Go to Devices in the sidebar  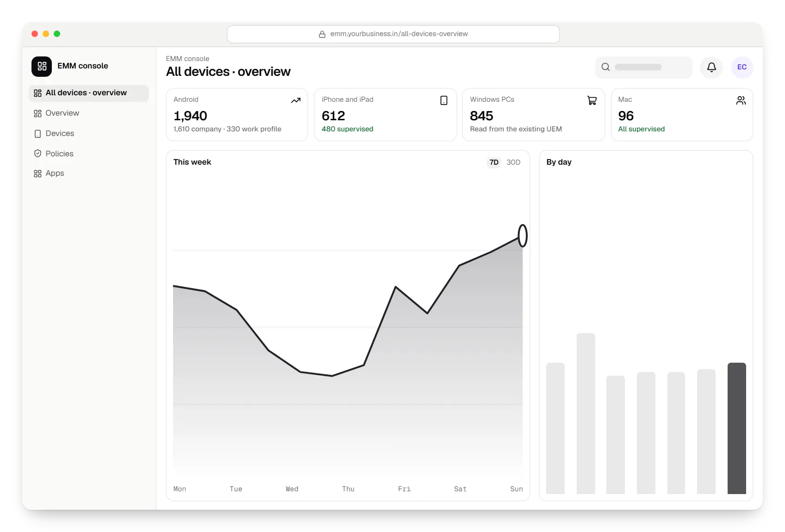89,134
